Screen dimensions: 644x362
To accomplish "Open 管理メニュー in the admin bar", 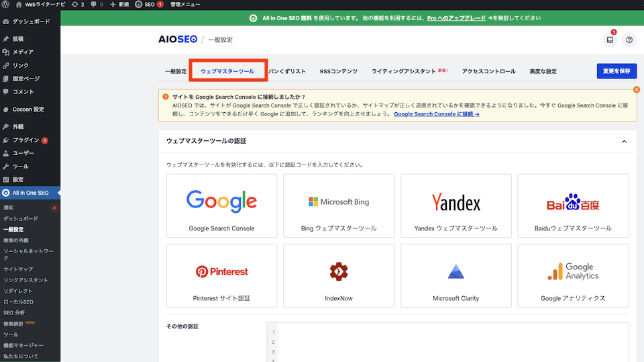I will tap(185, 5).
